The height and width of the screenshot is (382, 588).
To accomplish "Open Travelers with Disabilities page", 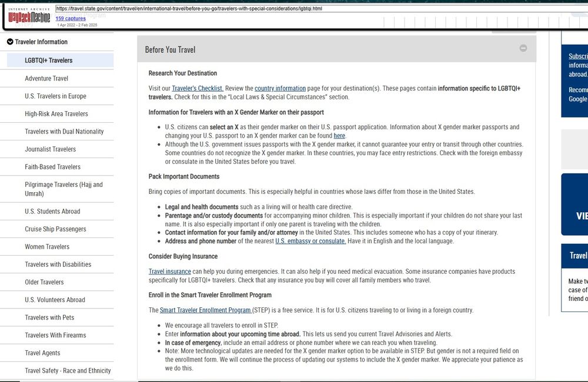I will [x=58, y=264].
